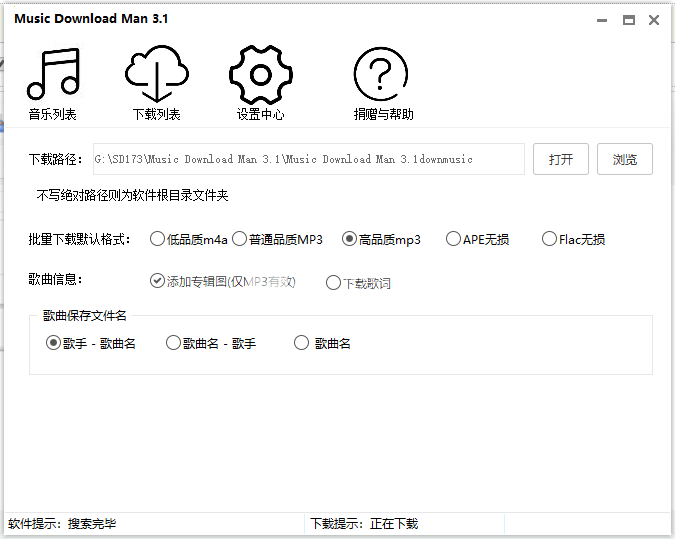
Task: Click the 下载路径 label
Action: coord(55,159)
